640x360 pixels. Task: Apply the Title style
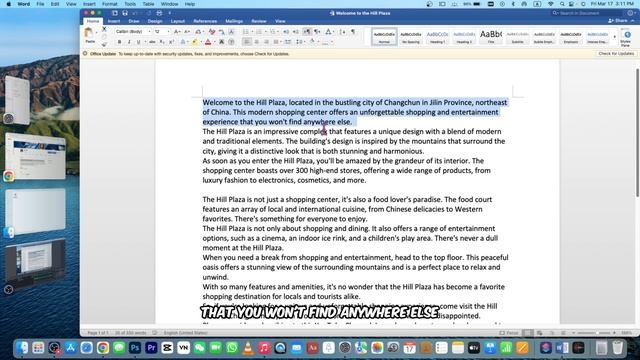pyautogui.click(x=491, y=37)
